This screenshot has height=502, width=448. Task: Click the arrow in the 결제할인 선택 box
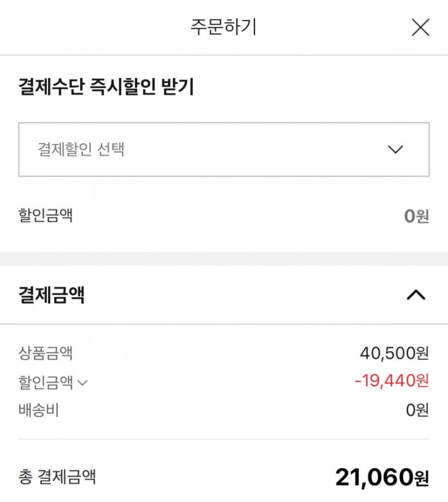tap(395, 150)
